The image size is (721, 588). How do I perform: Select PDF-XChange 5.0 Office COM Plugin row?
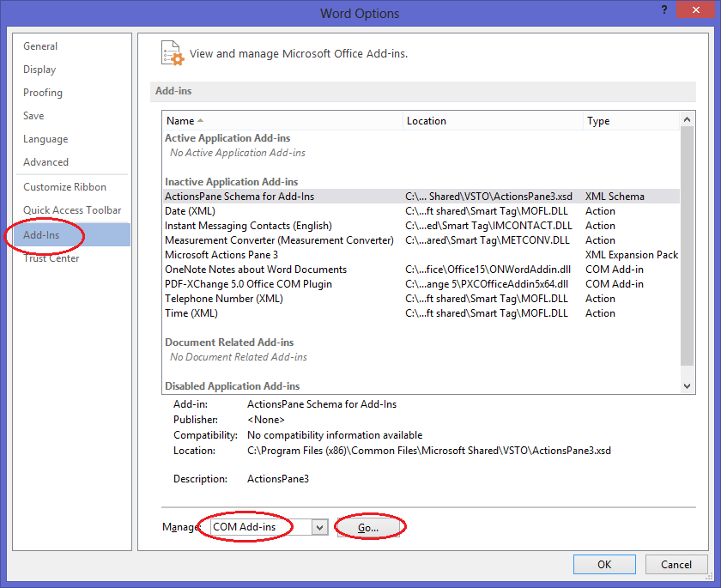[421, 284]
